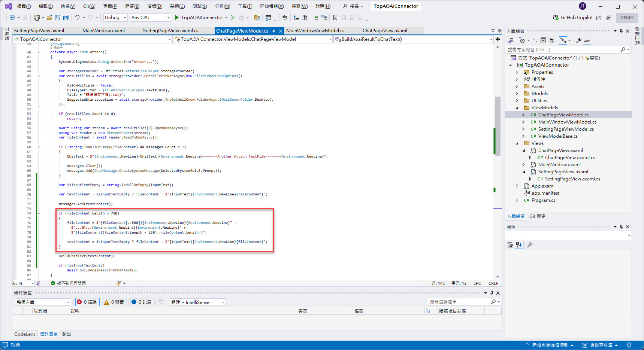Collapse the ViewModels folder
This screenshot has height=350, width=644.
coord(517,108)
